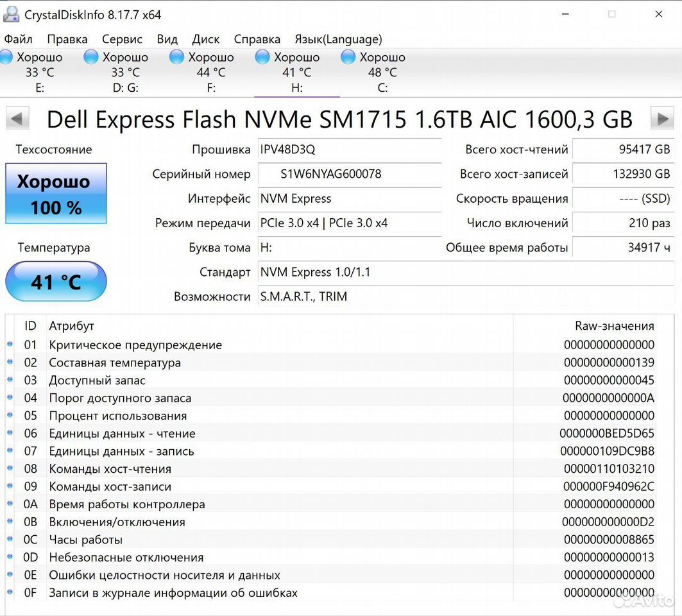Click status dot for Критическое предупреждение row
Image resolution: width=682 pixels, height=616 pixels.
click(10, 344)
